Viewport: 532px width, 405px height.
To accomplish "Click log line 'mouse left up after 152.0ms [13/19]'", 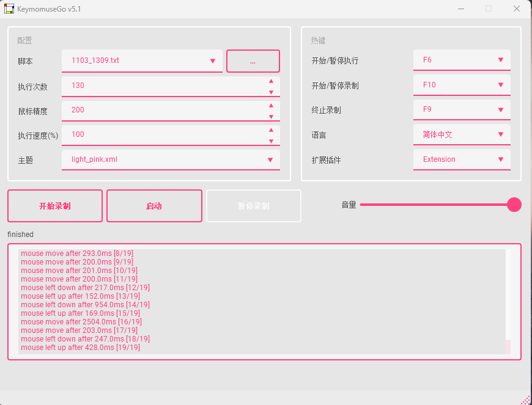I will coord(80,296).
